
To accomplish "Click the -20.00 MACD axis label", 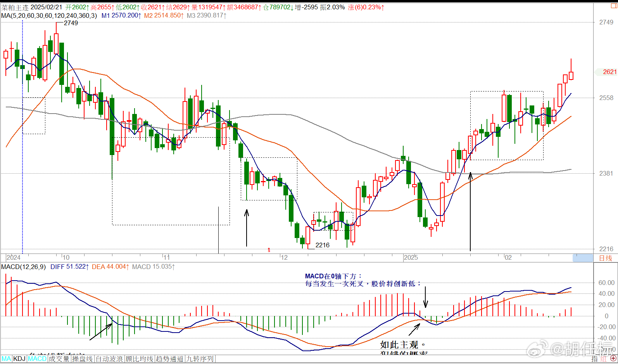I will tap(606, 327).
